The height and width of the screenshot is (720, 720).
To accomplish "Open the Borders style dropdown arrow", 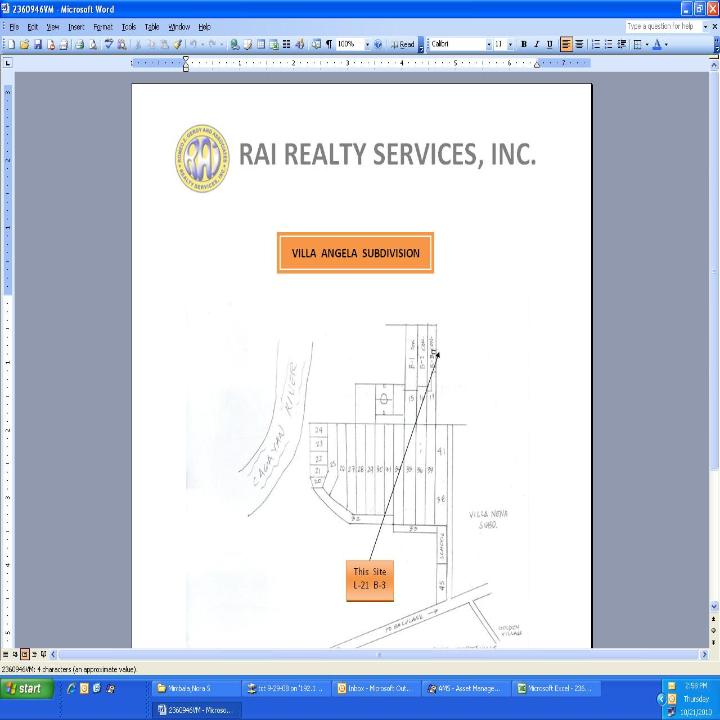I will click(647, 45).
